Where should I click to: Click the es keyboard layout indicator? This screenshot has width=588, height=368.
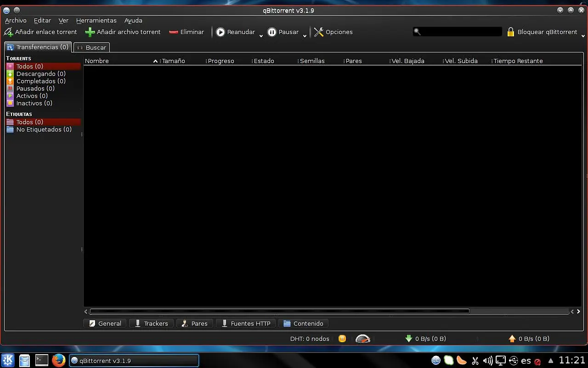[526, 361]
